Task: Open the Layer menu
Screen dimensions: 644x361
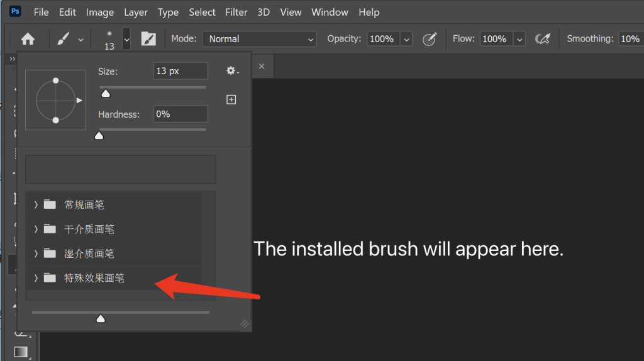Action: pos(136,13)
